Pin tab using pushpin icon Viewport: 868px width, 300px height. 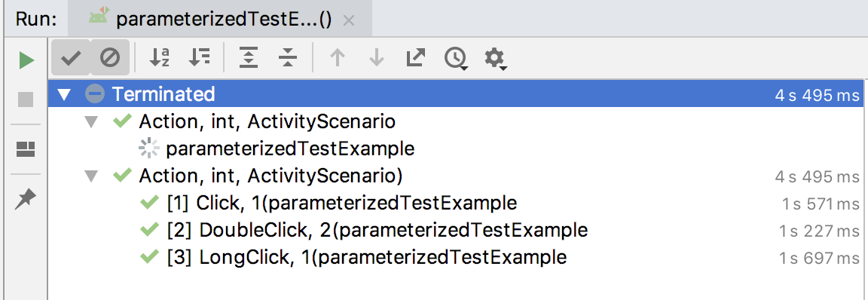pyautogui.click(x=26, y=199)
